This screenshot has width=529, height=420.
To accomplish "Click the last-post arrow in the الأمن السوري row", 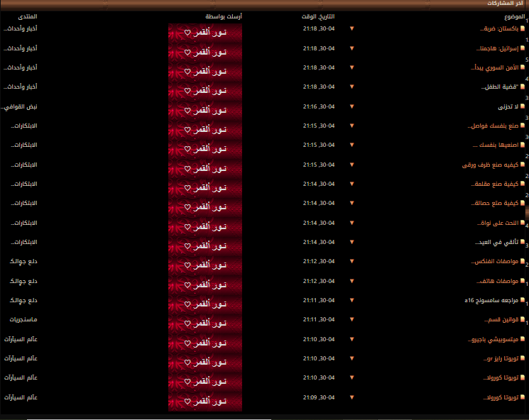I will pyautogui.click(x=352, y=67).
